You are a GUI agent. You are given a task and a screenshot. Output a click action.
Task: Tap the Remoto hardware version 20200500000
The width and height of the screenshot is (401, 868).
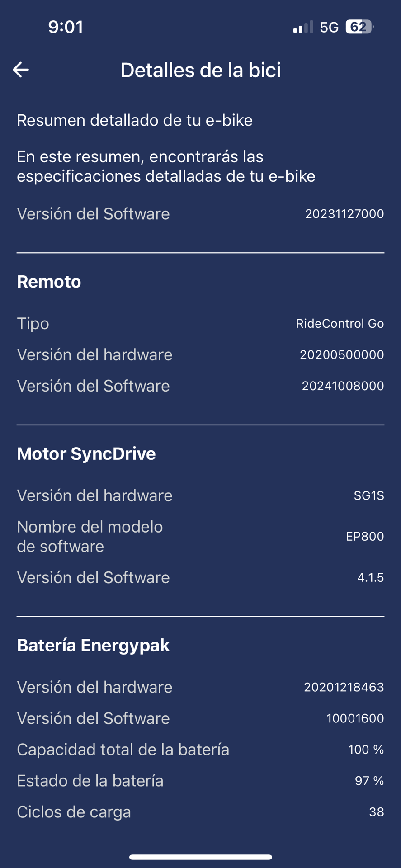[x=342, y=354]
